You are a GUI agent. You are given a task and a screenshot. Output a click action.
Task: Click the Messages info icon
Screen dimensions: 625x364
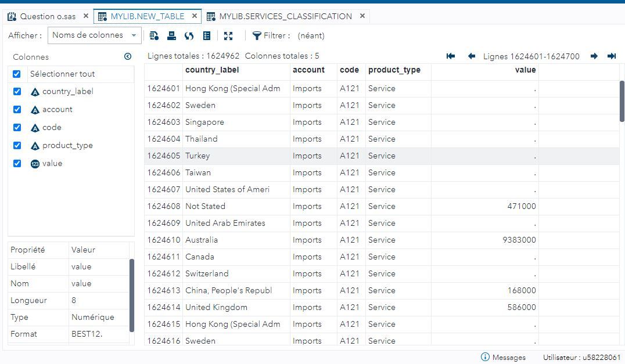(486, 357)
